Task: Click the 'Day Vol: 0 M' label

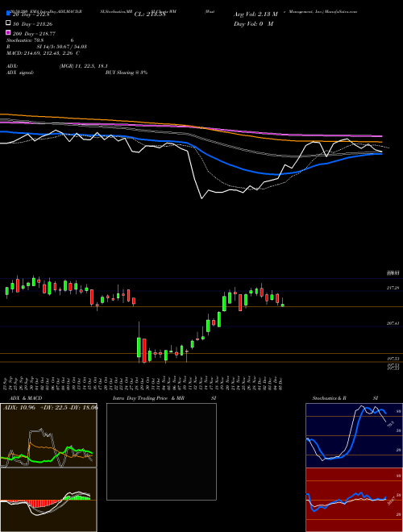Action: pos(253,23)
